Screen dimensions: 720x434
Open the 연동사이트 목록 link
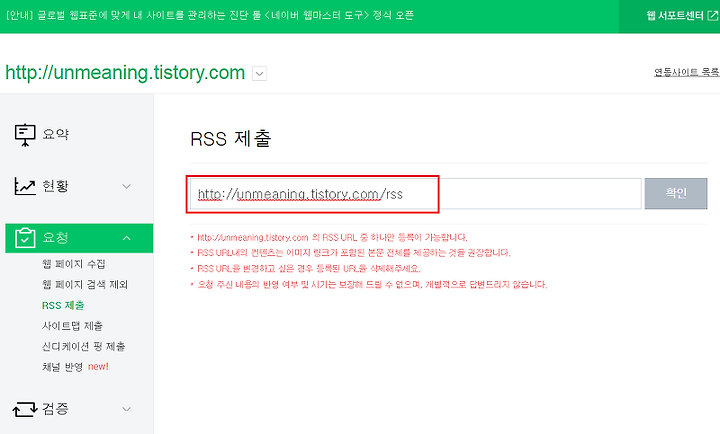(x=686, y=72)
